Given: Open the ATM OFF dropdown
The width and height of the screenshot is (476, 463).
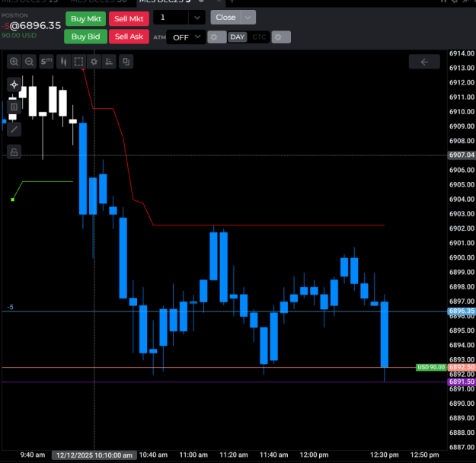Looking at the screenshot, I should [x=186, y=37].
